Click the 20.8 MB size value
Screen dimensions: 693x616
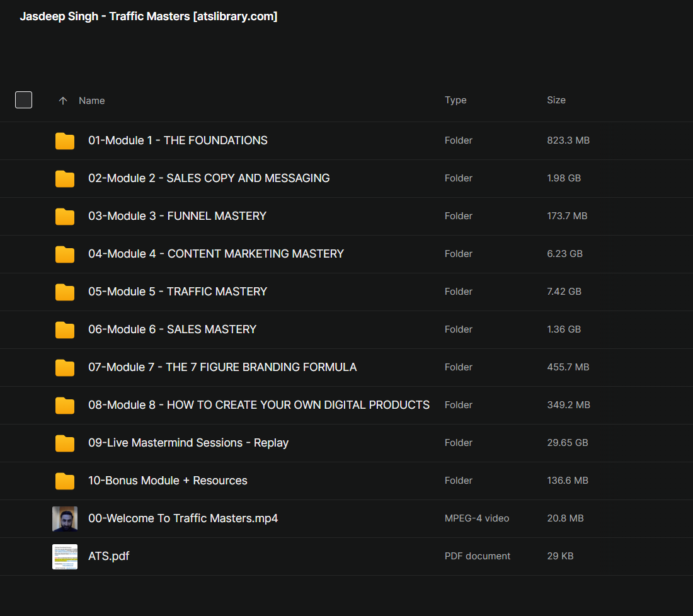coord(565,518)
